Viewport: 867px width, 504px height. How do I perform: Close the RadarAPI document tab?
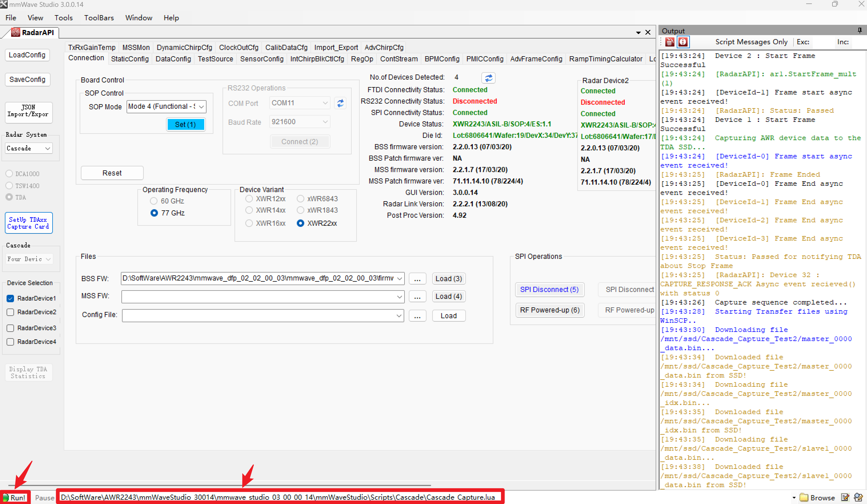[648, 32]
